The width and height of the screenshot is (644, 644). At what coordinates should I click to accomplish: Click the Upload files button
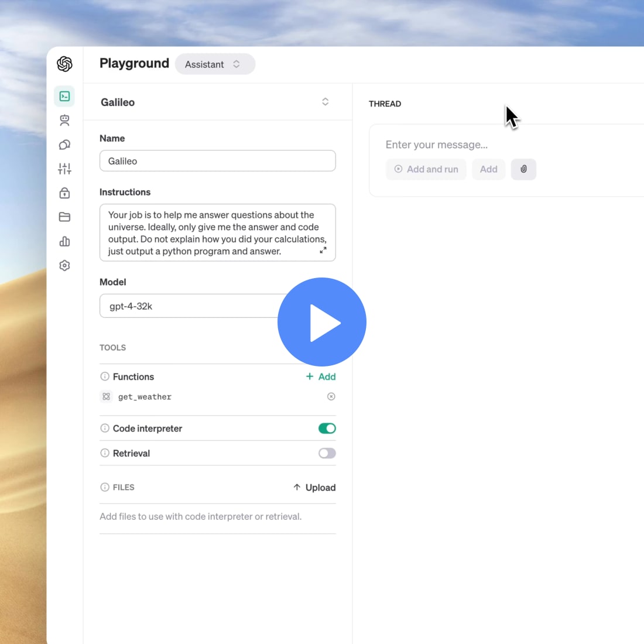click(314, 488)
